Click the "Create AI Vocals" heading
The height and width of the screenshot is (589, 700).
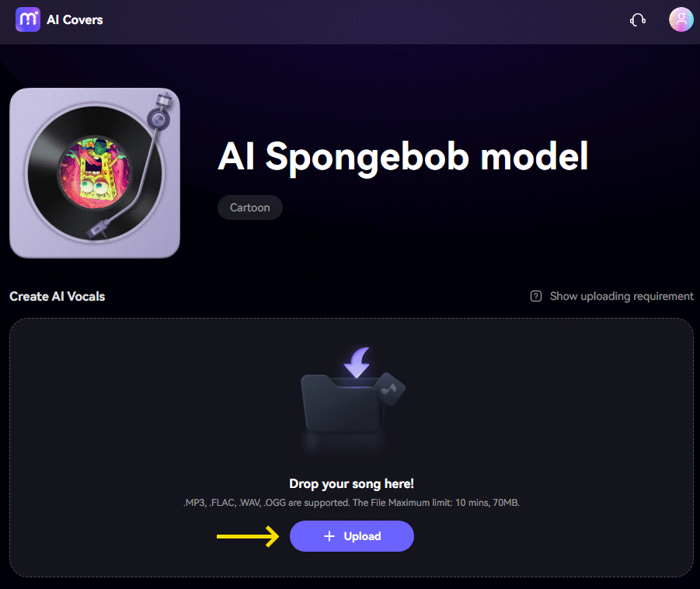click(57, 296)
